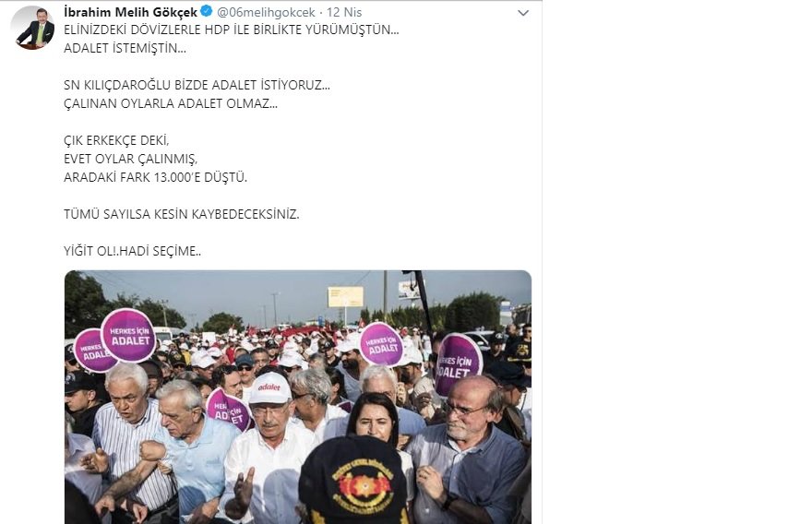812x524 pixels.
Task: Click the yellow billboard in the photo background
Action: click(345, 297)
